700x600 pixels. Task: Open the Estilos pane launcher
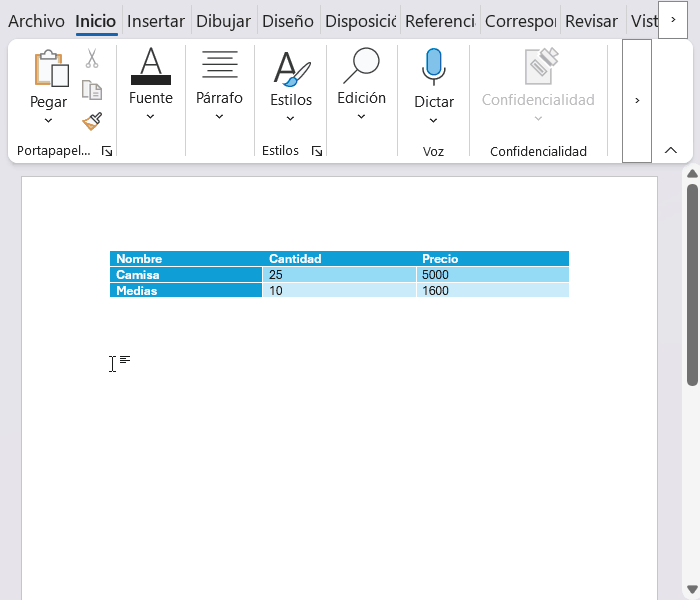[317, 151]
